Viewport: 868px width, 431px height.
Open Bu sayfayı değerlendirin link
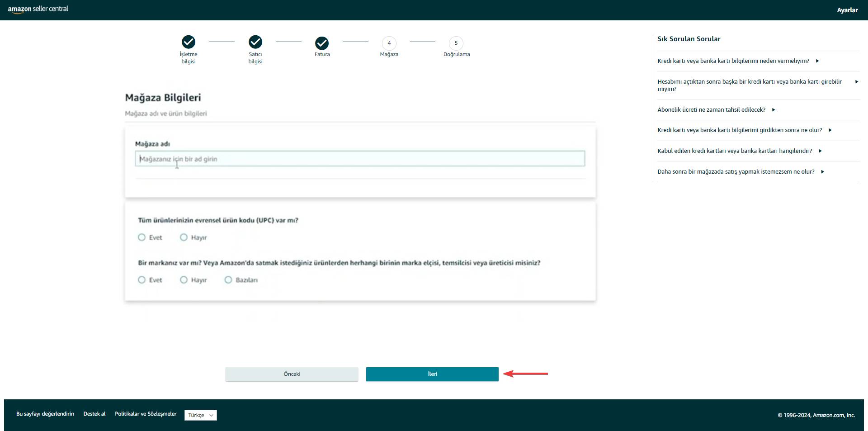point(45,414)
